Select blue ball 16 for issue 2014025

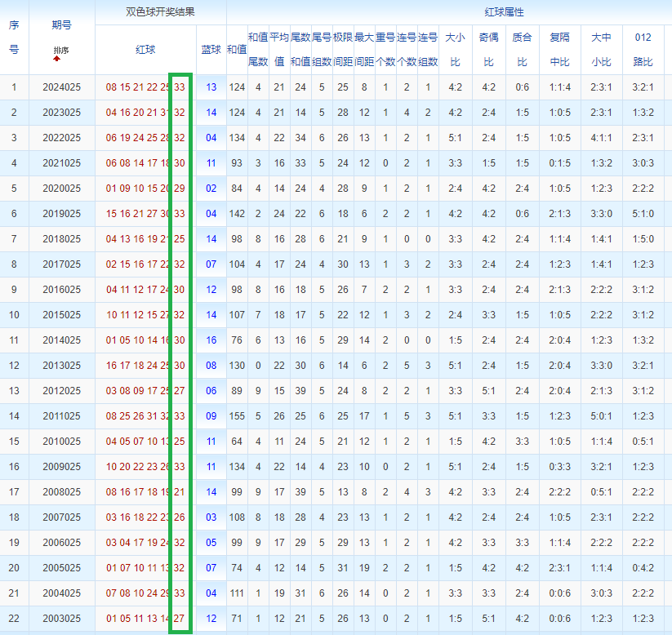pyautogui.click(x=211, y=340)
